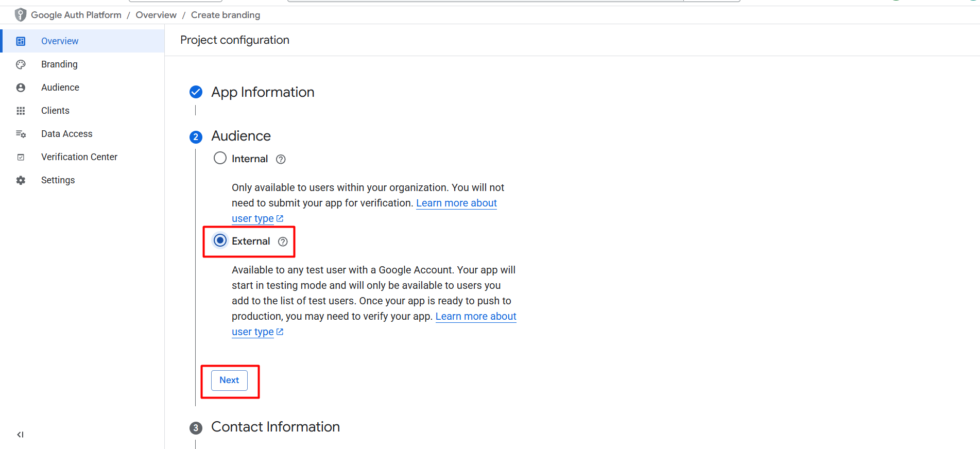Click the Project configuration title text
The image size is (980, 449).
click(235, 40)
